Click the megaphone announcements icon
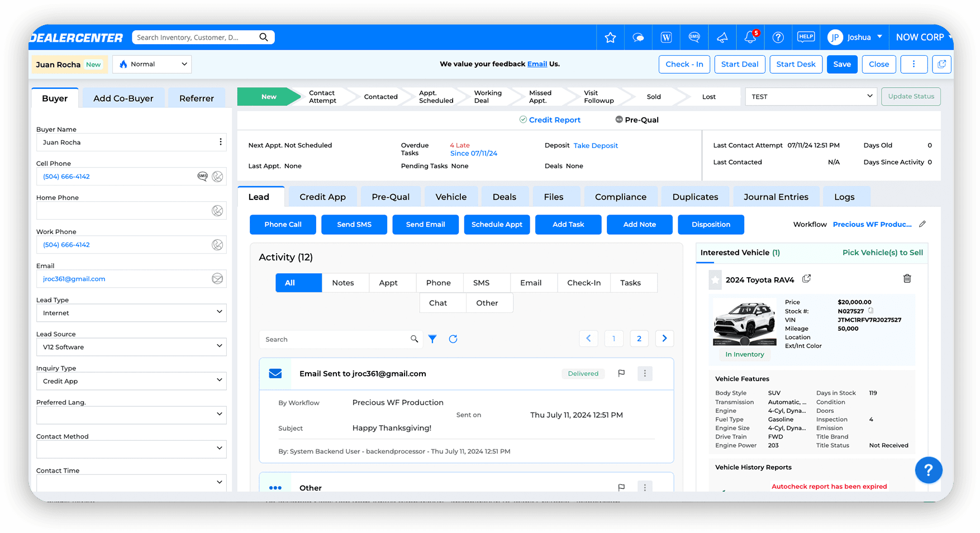This screenshot has height=533, width=980. pos(722,37)
